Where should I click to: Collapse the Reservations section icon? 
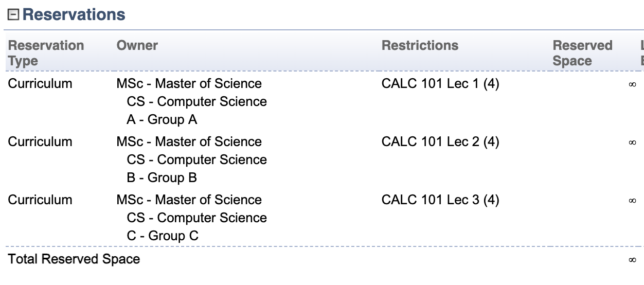point(13,15)
